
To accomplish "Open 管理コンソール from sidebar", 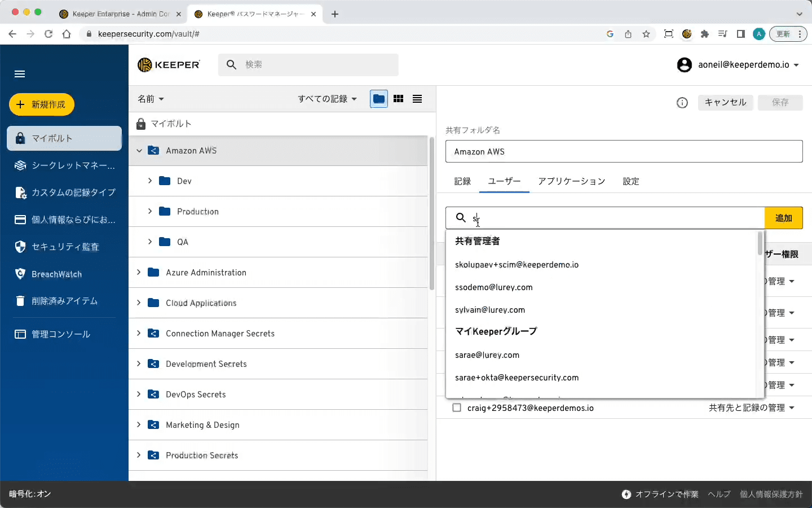I will 60,334.
